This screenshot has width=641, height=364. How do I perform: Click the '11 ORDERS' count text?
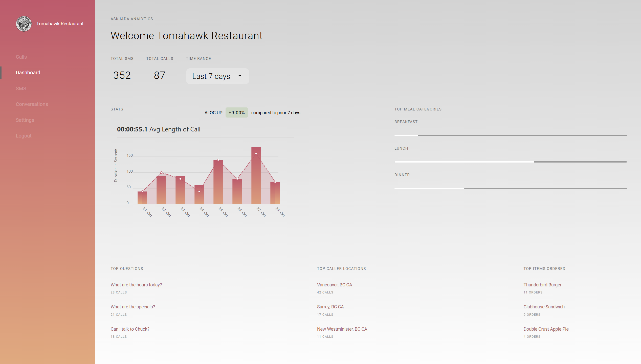(x=533, y=292)
